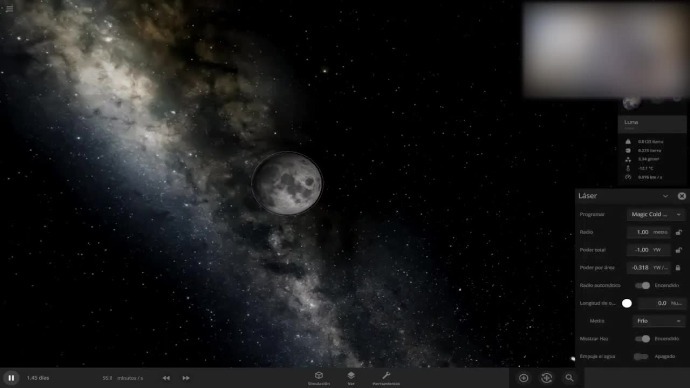The height and width of the screenshot is (388, 690).
Task: Toggle the lock beside Radio
Action: (679, 232)
